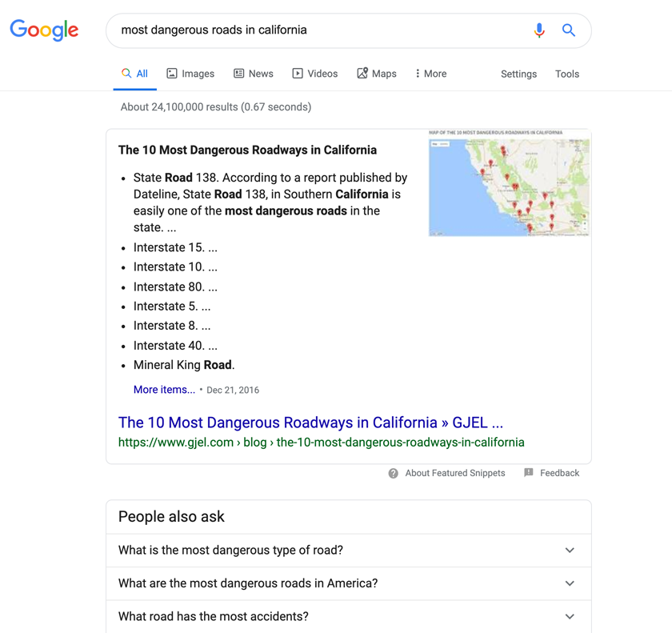The width and height of the screenshot is (672, 633).
Task: Open the Images results tab
Action: [190, 74]
